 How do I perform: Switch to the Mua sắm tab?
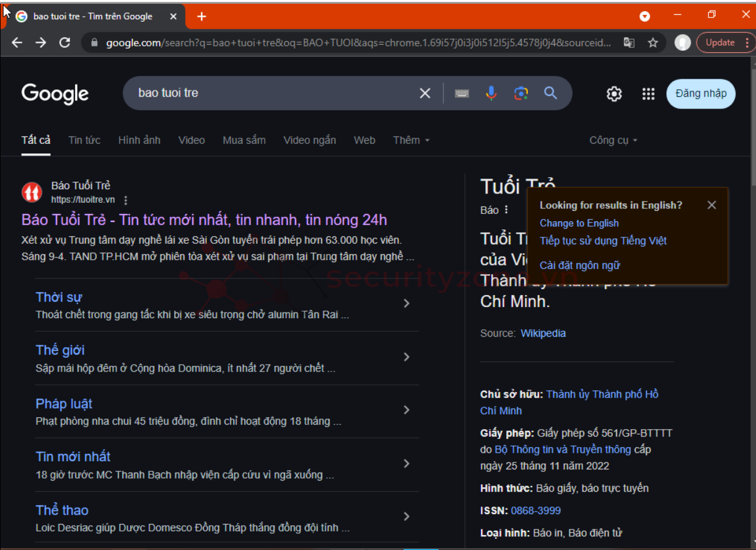tap(244, 140)
